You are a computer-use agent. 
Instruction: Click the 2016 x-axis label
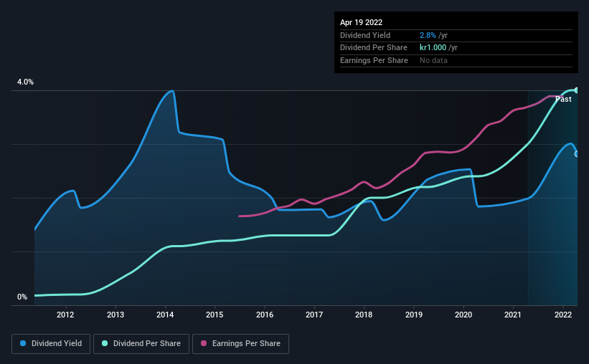click(x=265, y=315)
